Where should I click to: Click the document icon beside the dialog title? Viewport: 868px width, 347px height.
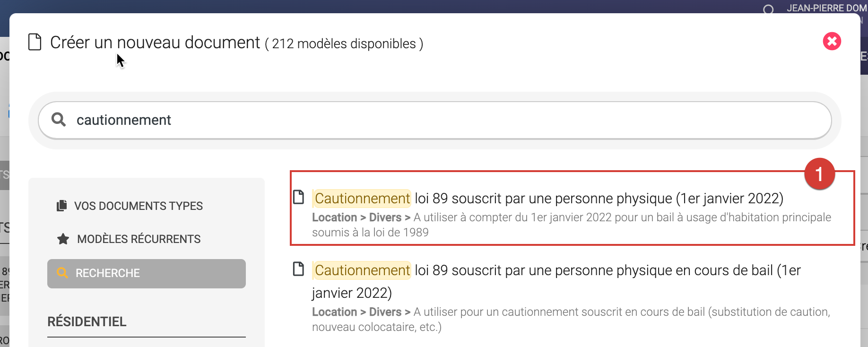click(35, 42)
